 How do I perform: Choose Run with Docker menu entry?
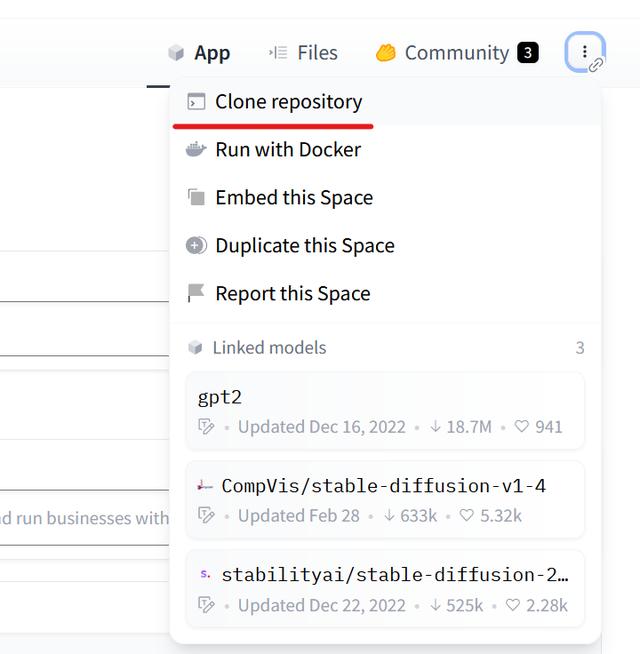(385, 150)
